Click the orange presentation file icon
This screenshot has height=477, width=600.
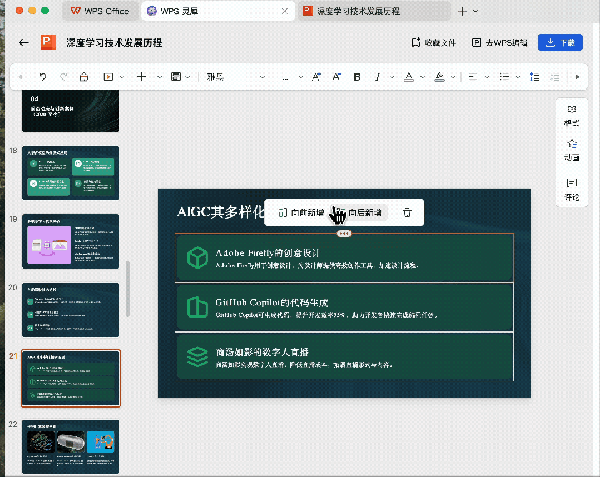click(49, 42)
